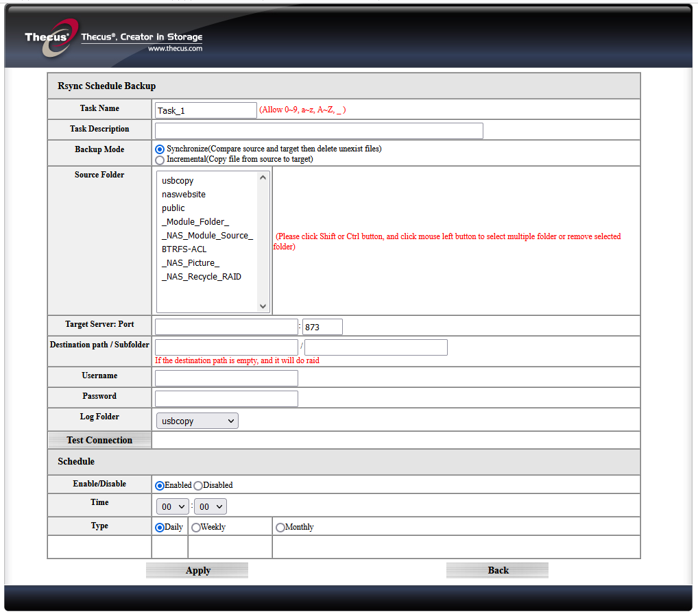Choose the Monthly schedule type
Screen dimensions: 698x616
tap(280, 528)
